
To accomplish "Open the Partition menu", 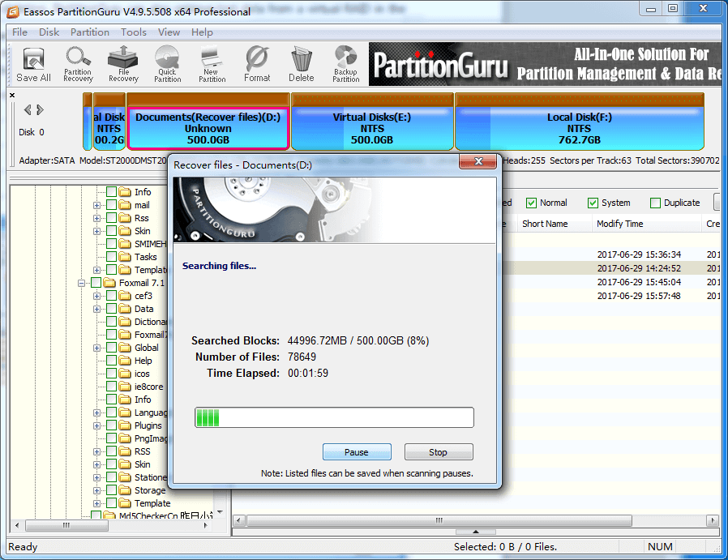I will click(90, 32).
